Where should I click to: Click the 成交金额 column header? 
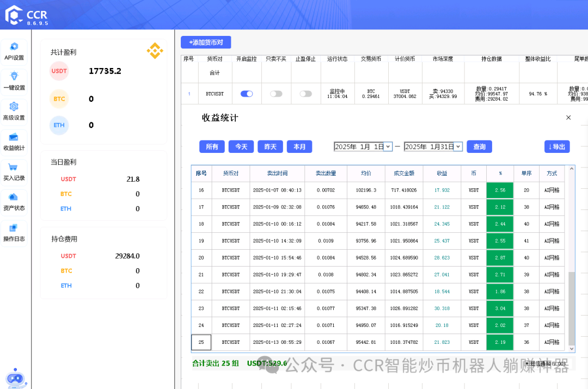404,173
